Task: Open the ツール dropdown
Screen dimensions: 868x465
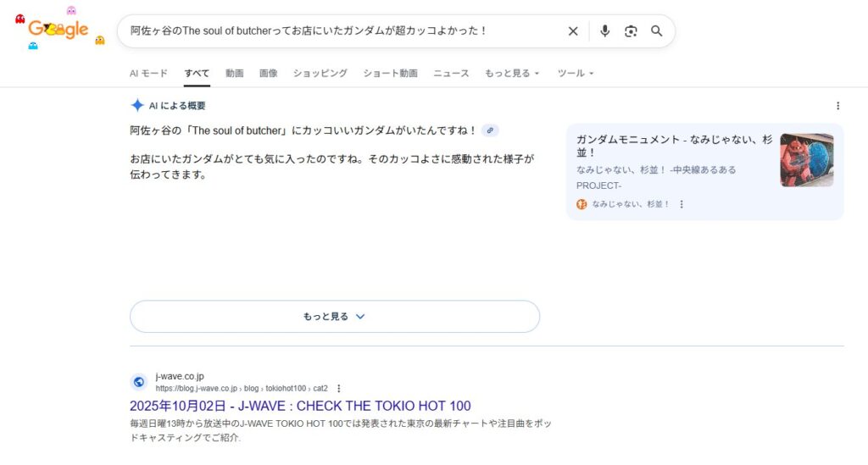Action: click(x=576, y=74)
